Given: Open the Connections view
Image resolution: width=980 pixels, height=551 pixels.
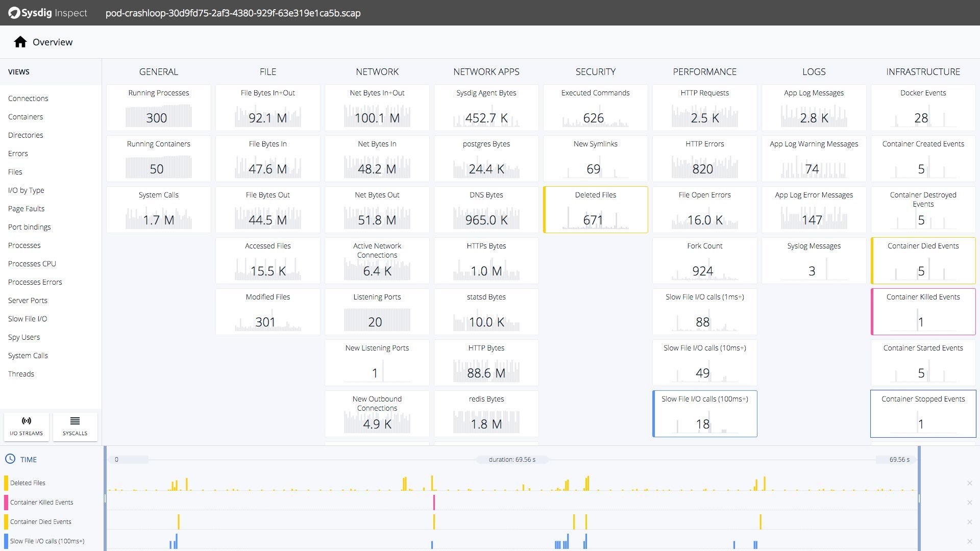Looking at the screenshot, I should click(x=28, y=98).
